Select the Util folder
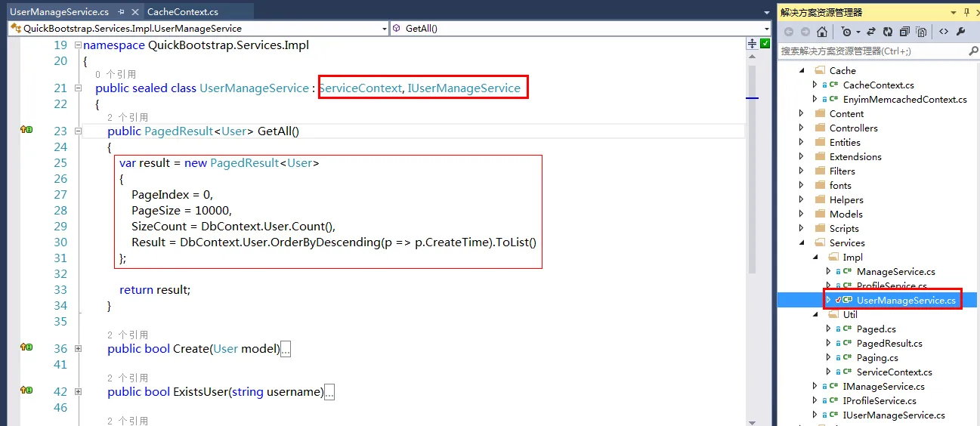980x426 pixels. point(850,314)
